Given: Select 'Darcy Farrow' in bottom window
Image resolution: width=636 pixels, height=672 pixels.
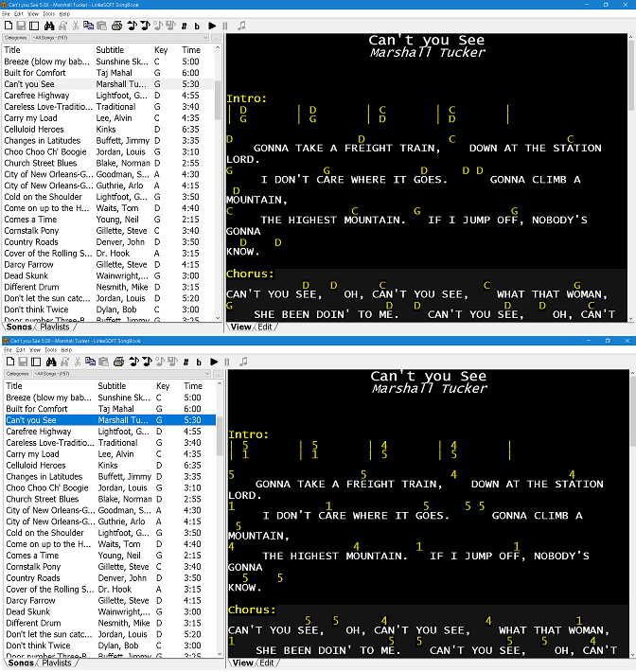Looking at the screenshot, I should point(110,601).
